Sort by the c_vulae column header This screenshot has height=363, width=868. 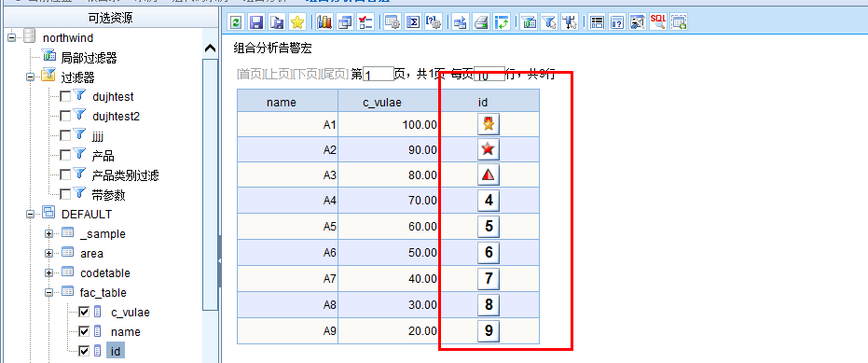click(389, 102)
